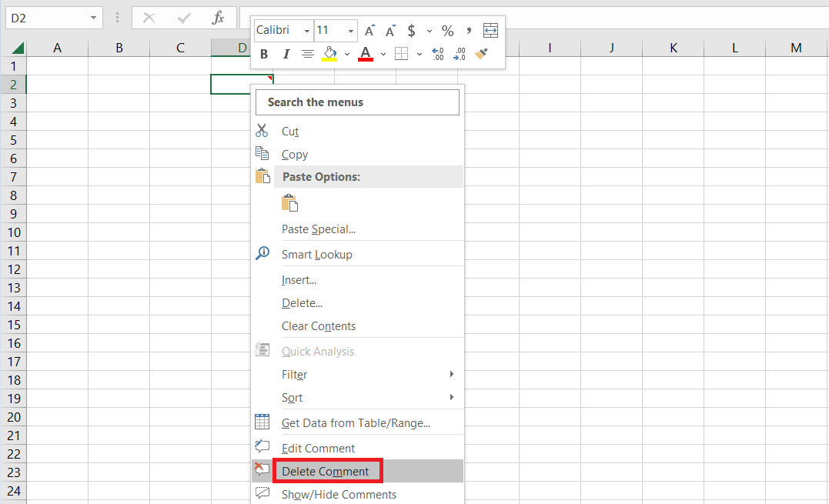This screenshot has width=829, height=504.
Task: Click the Show/Hide Comments bubble icon
Action: [x=262, y=493]
